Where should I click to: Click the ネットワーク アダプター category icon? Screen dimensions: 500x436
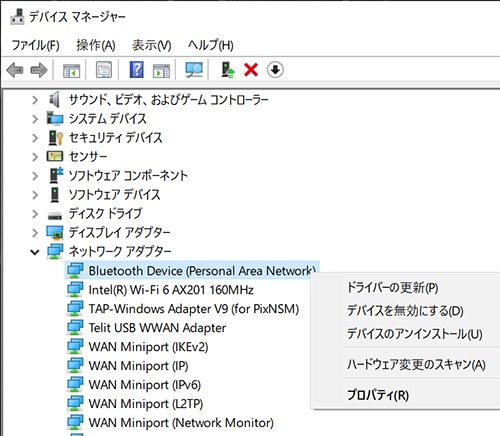click(55, 251)
